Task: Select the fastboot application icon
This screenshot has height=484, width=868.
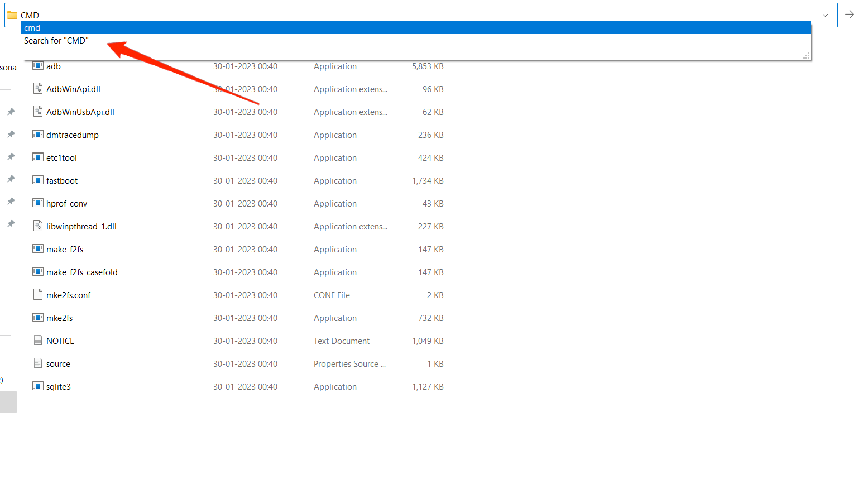Action: tap(38, 180)
